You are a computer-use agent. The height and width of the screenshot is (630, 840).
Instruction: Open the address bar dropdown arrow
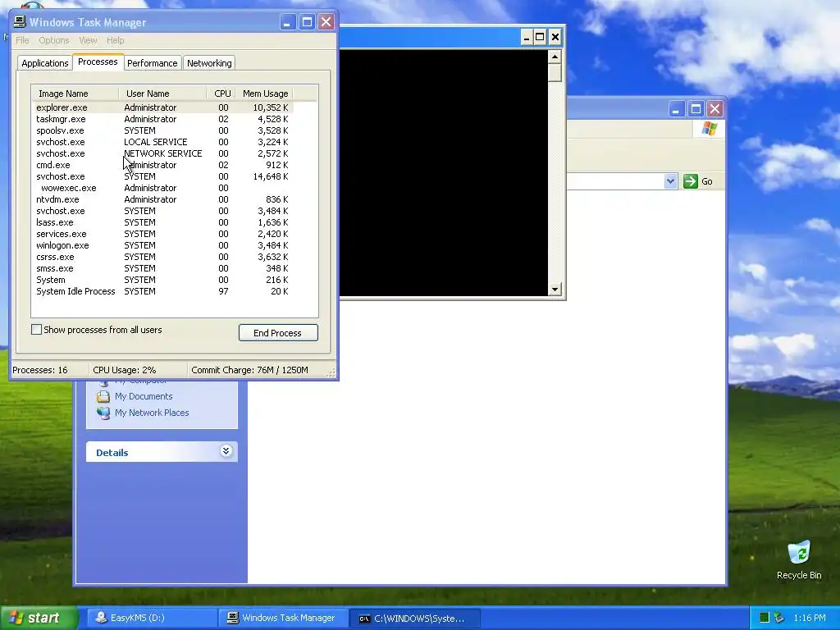670,181
